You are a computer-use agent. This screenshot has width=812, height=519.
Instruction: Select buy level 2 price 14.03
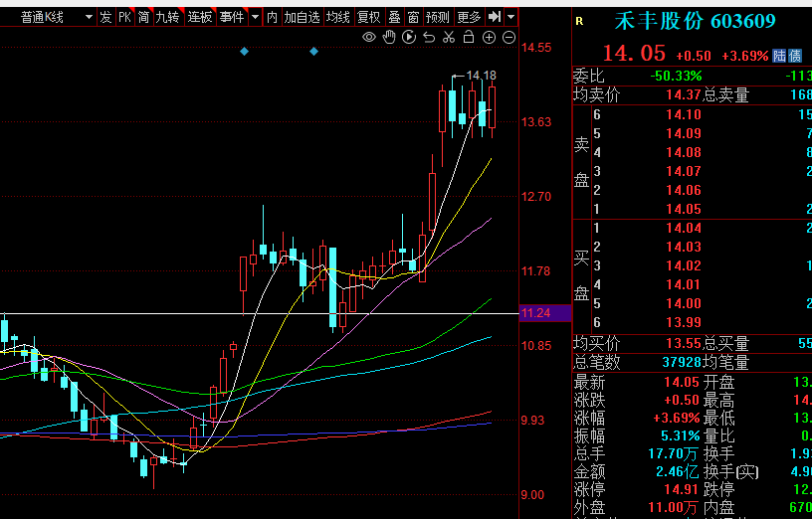[x=684, y=247]
